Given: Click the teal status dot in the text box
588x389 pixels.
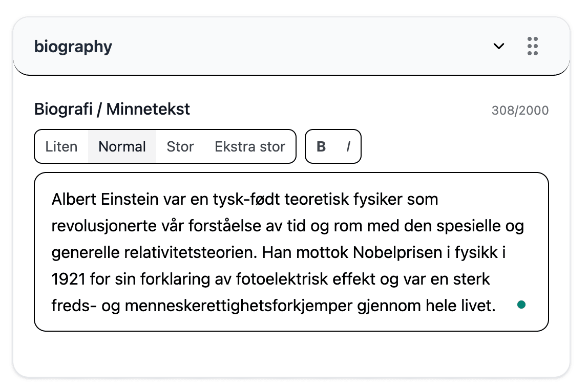Looking at the screenshot, I should tap(521, 305).
